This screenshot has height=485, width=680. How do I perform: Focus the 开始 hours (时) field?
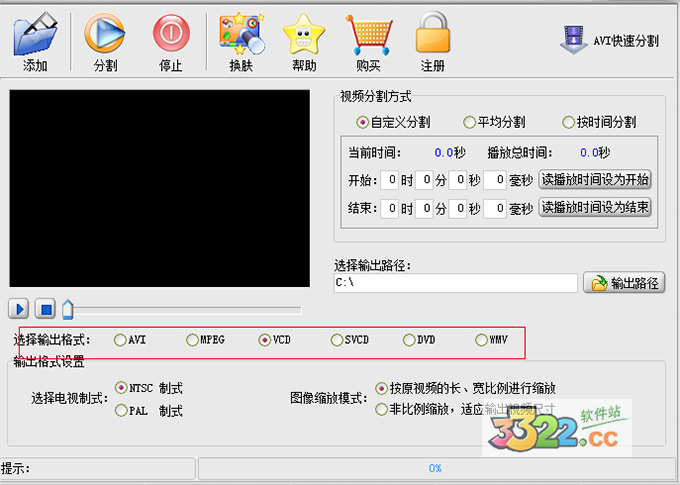[389, 180]
